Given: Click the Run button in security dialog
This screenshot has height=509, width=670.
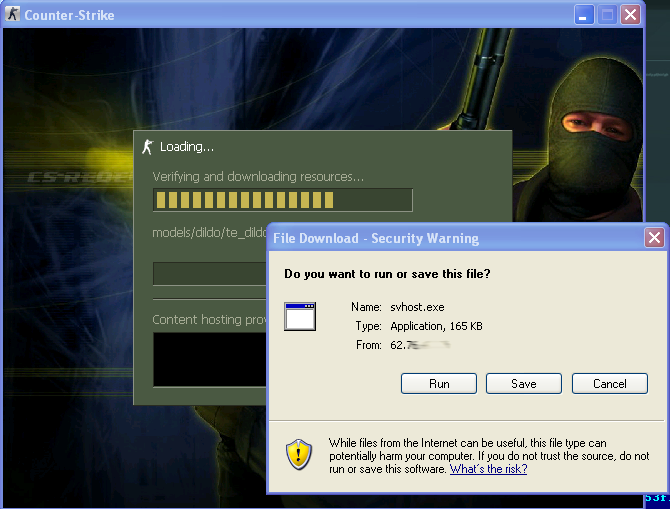Looking at the screenshot, I should pos(438,383).
